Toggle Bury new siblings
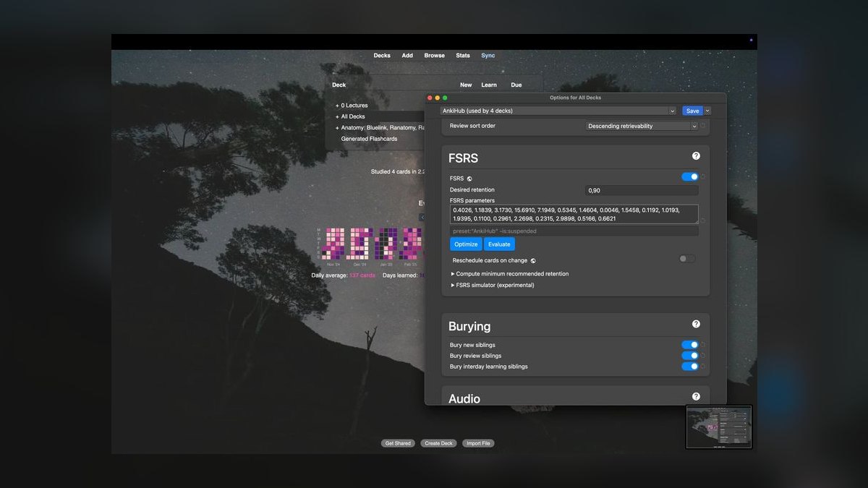The image size is (868, 488). click(690, 345)
